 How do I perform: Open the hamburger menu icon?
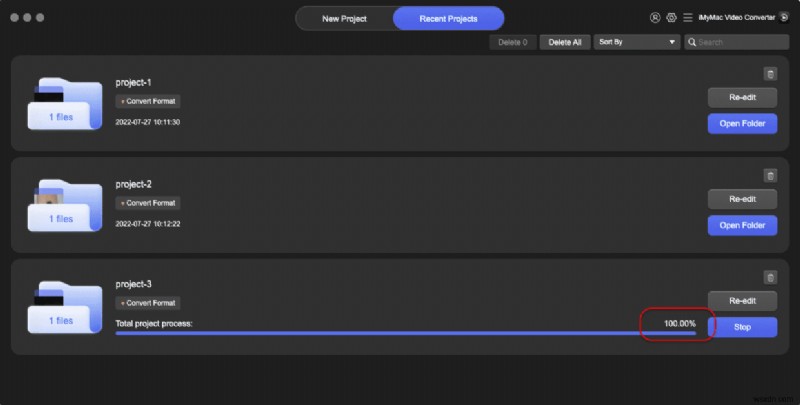pyautogui.click(x=688, y=17)
